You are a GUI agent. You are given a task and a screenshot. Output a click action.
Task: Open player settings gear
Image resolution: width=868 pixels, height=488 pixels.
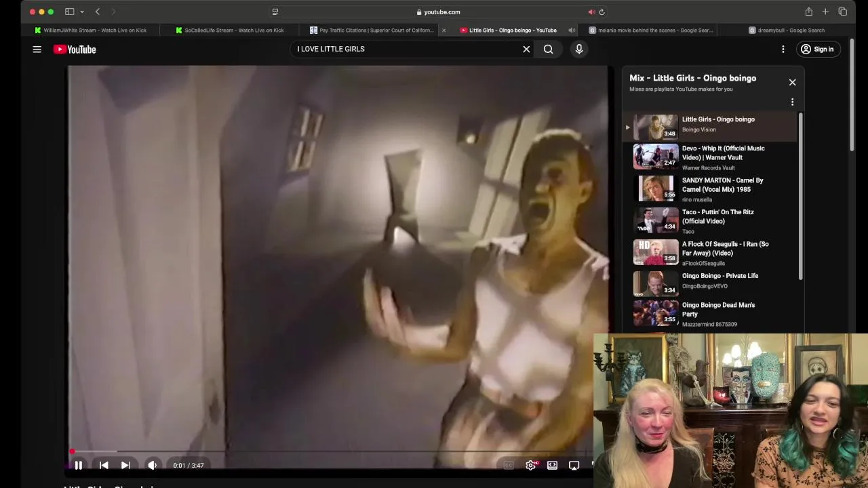coord(530,466)
